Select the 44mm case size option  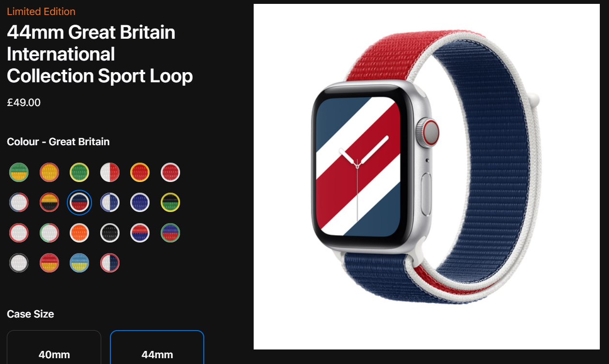157,348
